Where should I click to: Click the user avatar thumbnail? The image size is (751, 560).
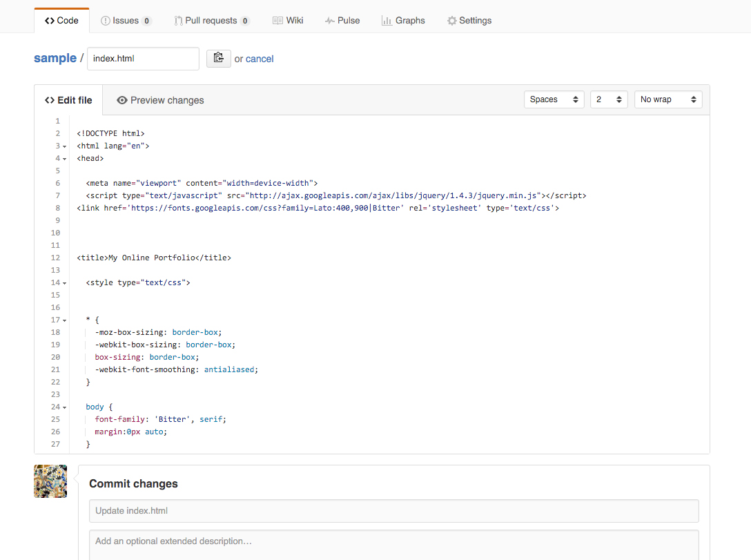[x=50, y=481]
